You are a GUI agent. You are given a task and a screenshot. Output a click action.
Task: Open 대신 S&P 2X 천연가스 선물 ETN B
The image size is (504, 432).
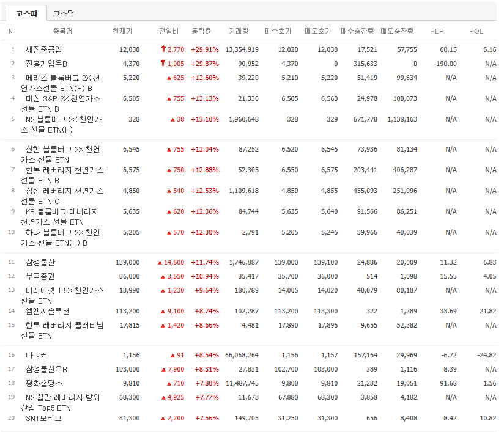[x=60, y=104]
